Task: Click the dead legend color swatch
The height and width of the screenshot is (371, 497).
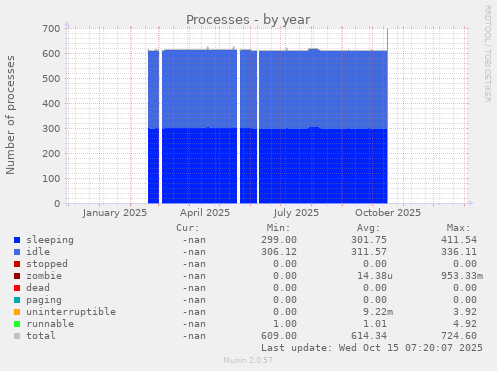Action: point(17,288)
